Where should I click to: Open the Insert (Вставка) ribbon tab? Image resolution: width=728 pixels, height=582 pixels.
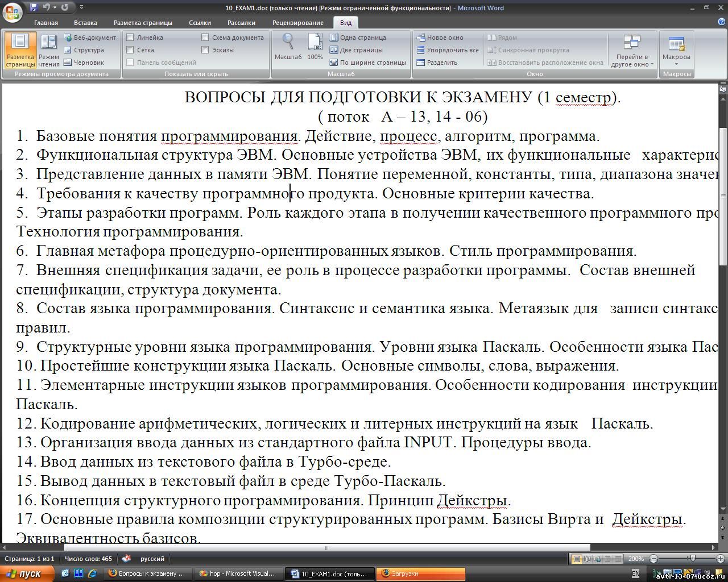(x=85, y=23)
